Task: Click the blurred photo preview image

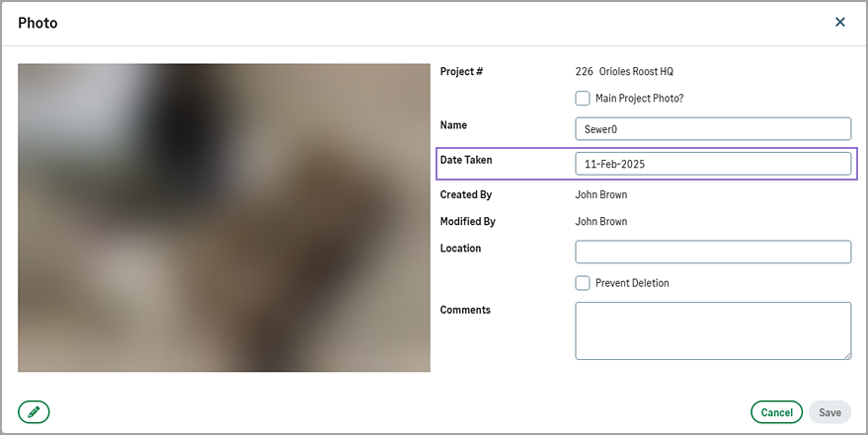Action: pos(224,218)
